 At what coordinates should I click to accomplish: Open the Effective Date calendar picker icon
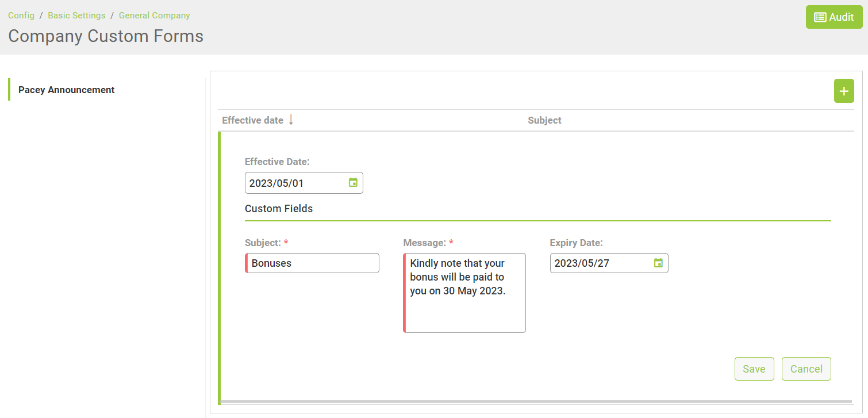353,183
